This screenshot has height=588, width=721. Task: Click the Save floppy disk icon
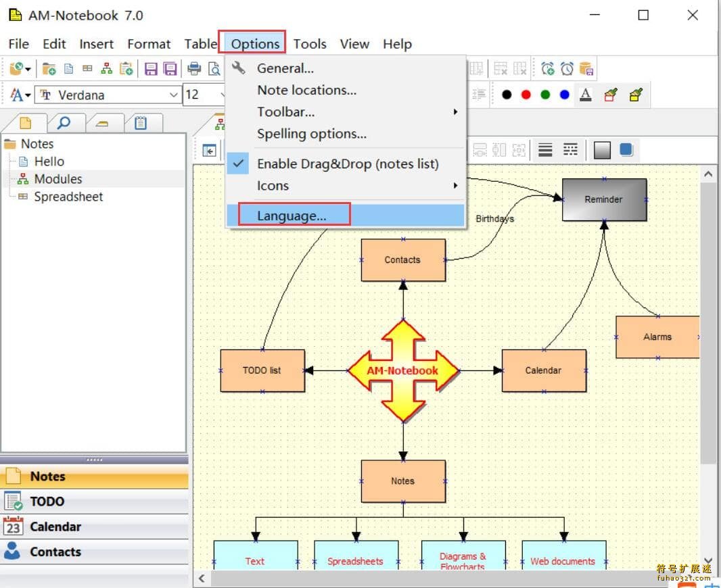151,69
